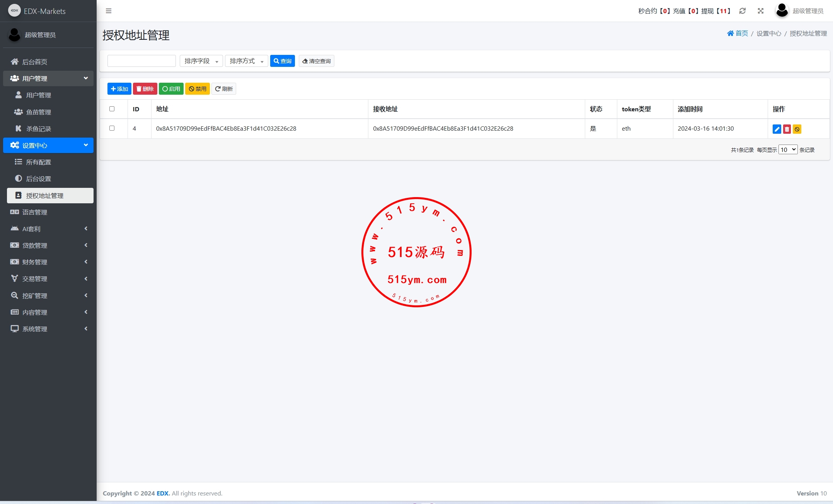Open 所有配置 in the sidebar
This screenshot has height=504, width=833.
38,162
